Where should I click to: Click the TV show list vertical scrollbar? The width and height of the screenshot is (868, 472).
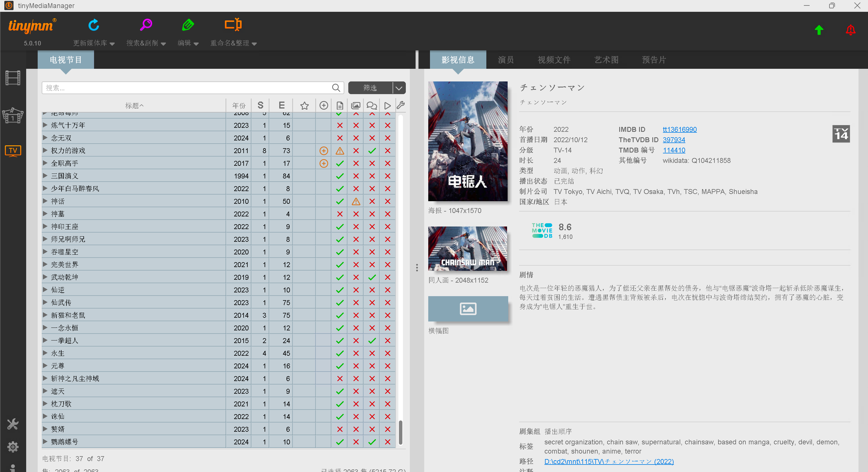pos(401,433)
